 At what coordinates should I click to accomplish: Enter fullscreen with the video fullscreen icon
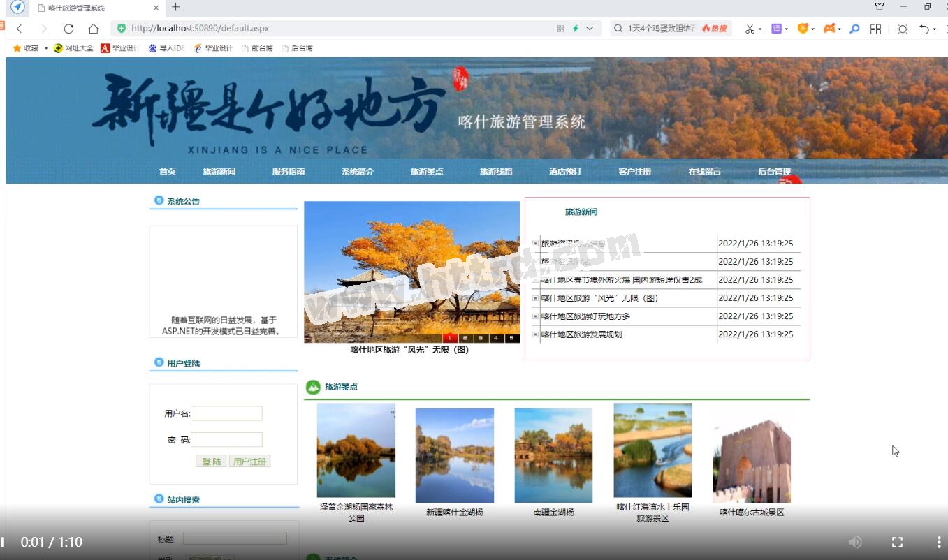pos(897,542)
